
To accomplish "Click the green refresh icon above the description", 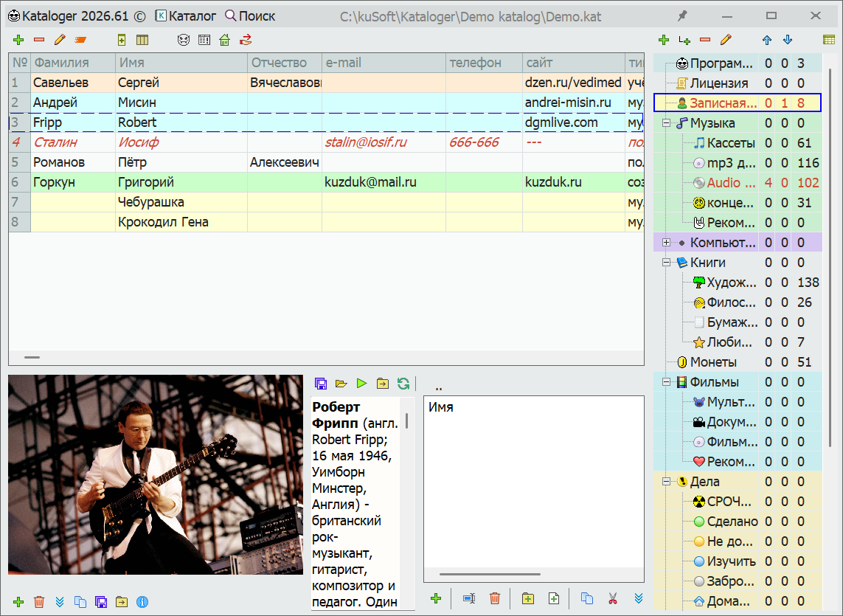I will [403, 383].
